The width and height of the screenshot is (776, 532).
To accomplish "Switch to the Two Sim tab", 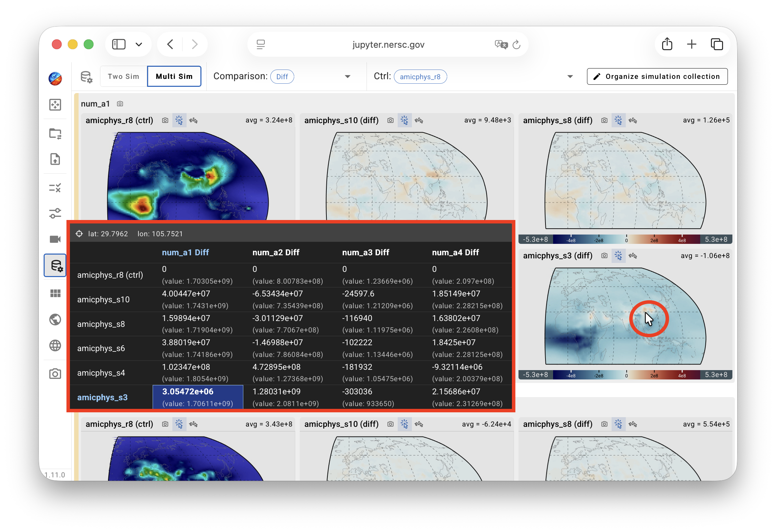I will point(124,76).
